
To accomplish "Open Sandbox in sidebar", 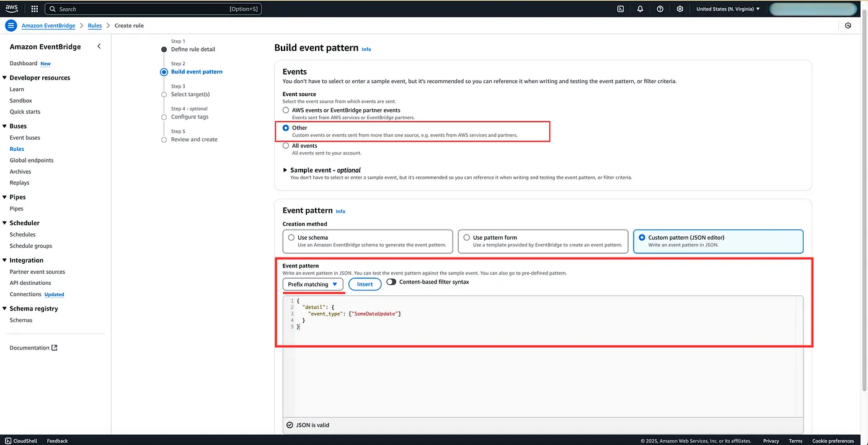I will (x=20, y=101).
